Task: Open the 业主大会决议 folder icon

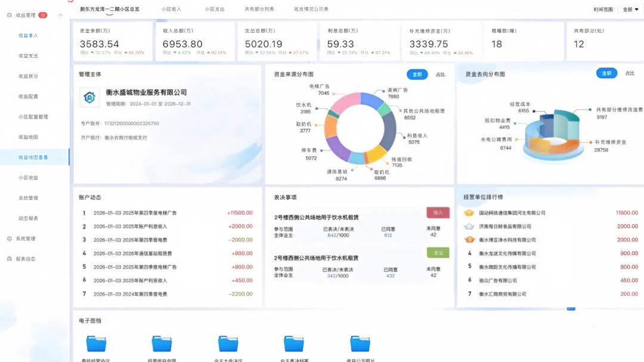Action: (228, 344)
